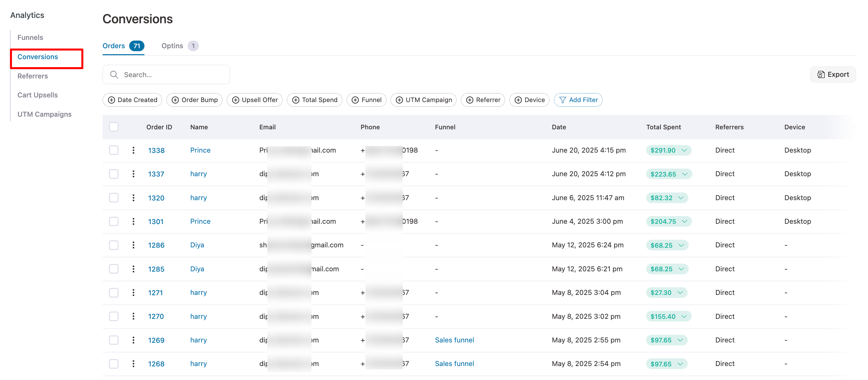Select checkbox for order 1270

(114, 316)
